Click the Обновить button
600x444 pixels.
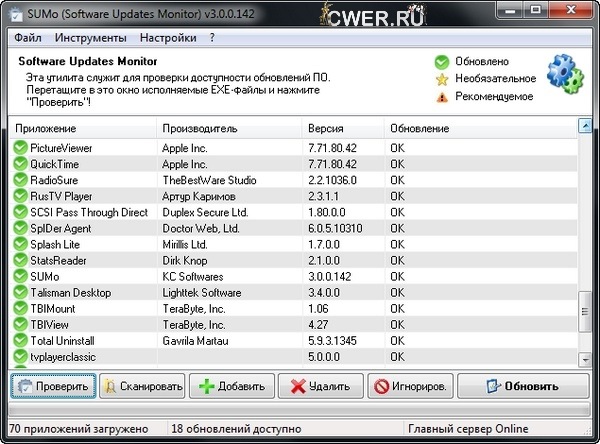[x=523, y=386]
